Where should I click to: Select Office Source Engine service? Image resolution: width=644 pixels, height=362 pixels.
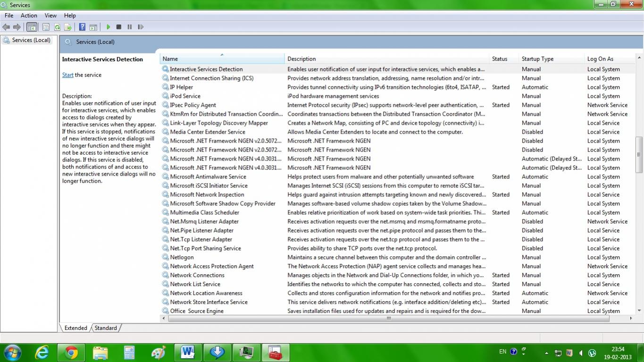[397, 311]
